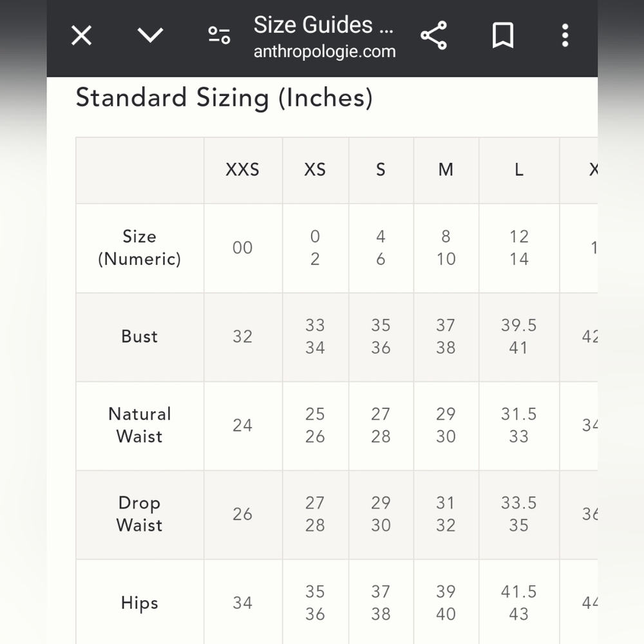Select the L size column header

coord(519,169)
